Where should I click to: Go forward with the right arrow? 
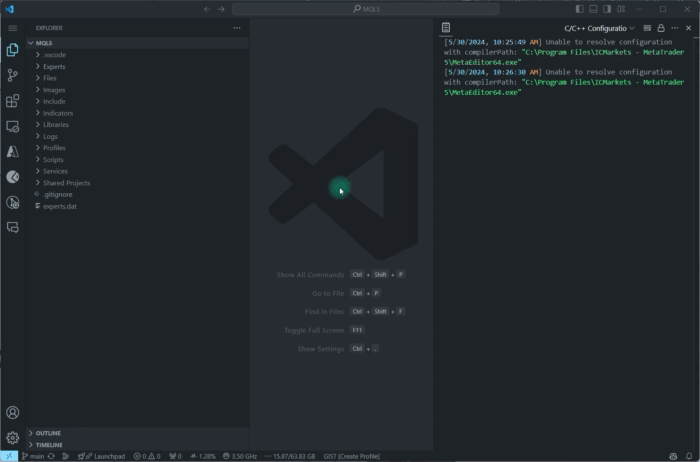coord(221,9)
